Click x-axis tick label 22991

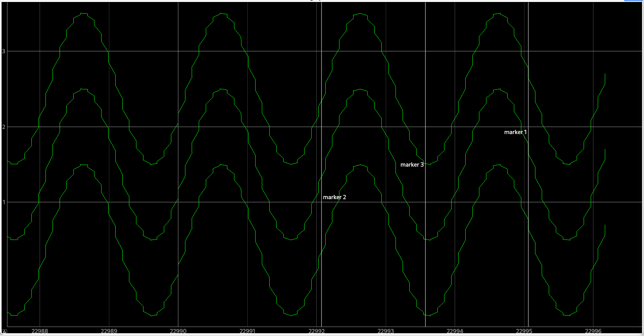[247, 331]
